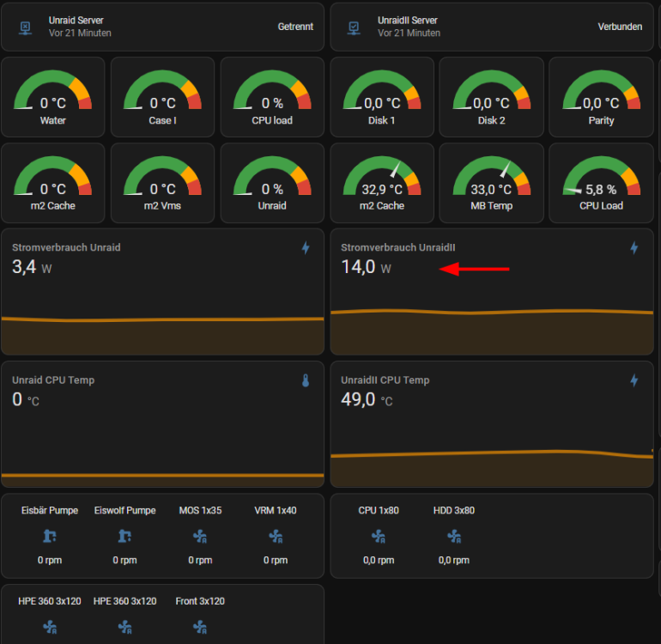Screen dimensions: 661x644
Task: Click the '14,0 W' power value
Action: click(366, 267)
